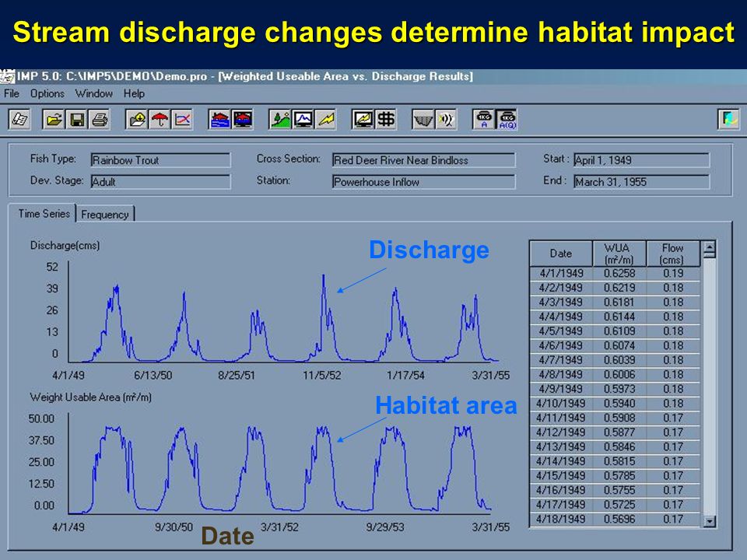Screen dimensions: 747x560
Task: Click the 1KG weight A icon
Action: pos(483,119)
